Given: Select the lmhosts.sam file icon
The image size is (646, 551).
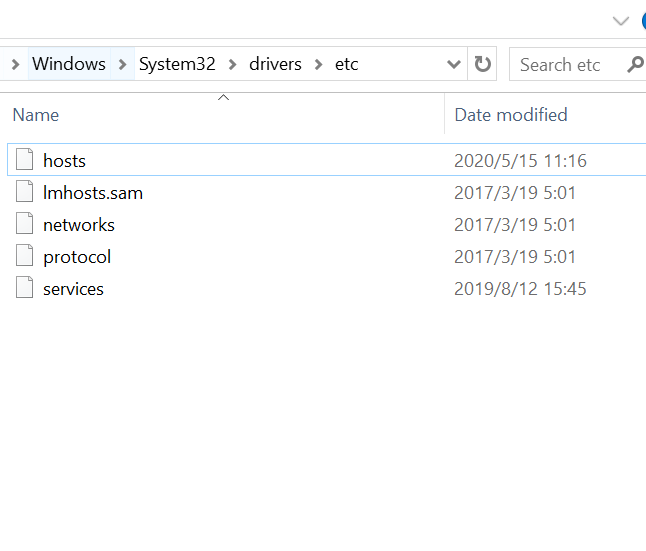Looking at the screenshot, I should [25, 192].
